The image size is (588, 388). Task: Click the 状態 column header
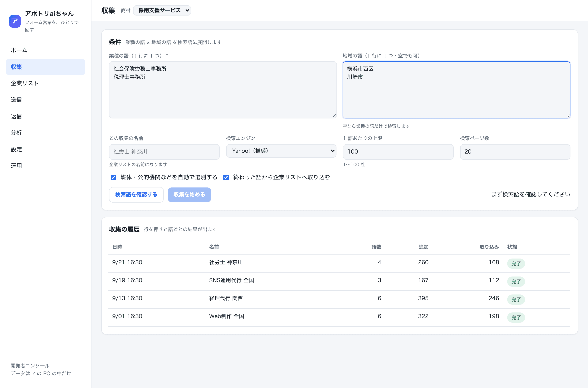click(x=512, y=247)
